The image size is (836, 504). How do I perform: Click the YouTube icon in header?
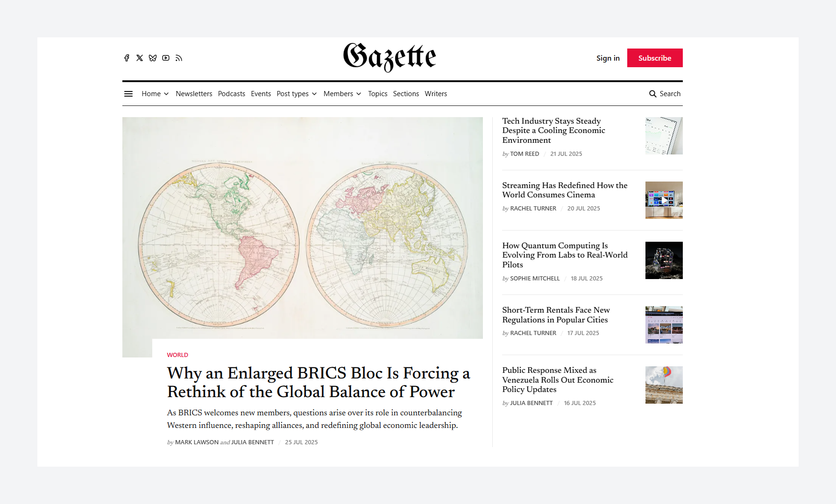click(x=166, y=58)
